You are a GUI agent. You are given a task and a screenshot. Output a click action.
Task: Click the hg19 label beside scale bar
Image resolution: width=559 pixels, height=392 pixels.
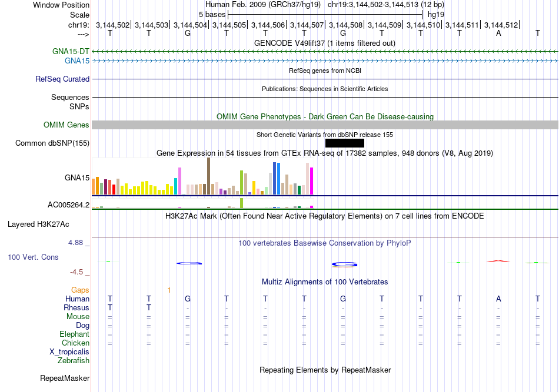pyautogui.click(x=436, y=15)
